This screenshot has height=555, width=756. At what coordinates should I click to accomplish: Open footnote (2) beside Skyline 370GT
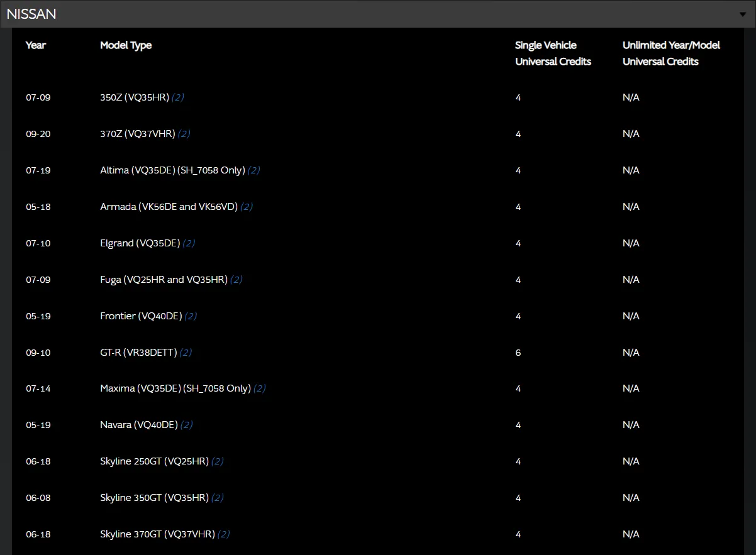(x=223, y=534)
